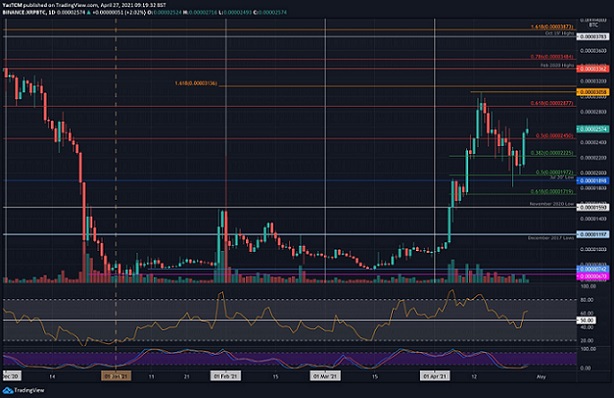Click the TradingView logo at bottom left

23,390
